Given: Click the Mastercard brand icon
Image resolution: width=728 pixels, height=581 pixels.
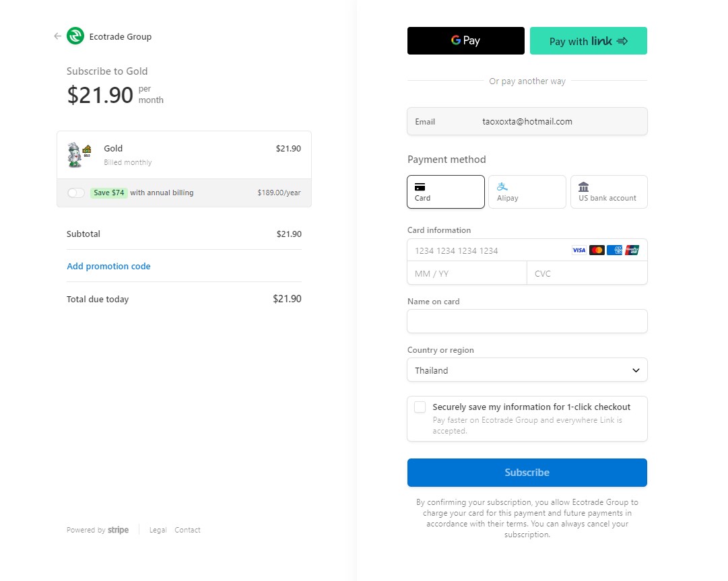Looking at the screenshot, I should (597, 250).
